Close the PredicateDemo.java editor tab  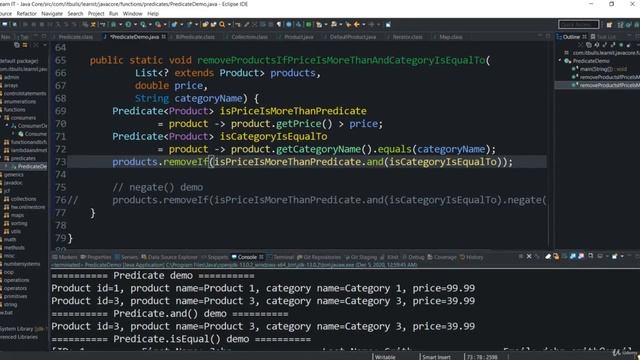click(x=164, y=37)
